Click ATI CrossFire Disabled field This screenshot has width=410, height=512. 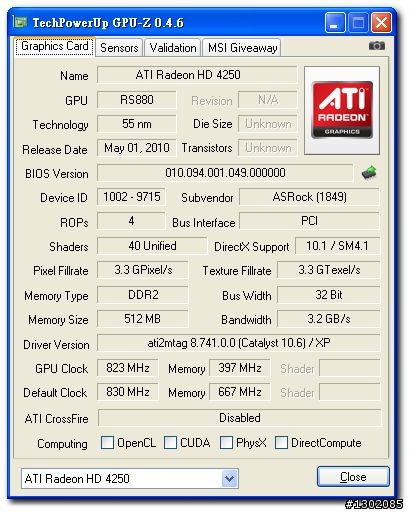point(239,418)
